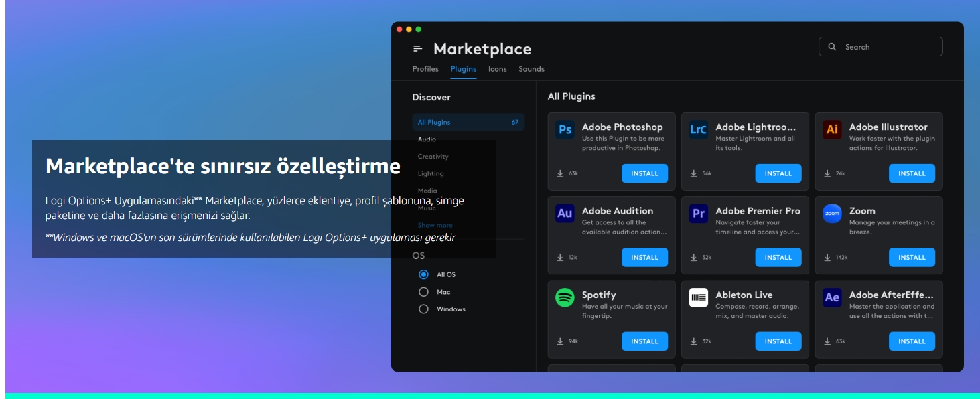Click the 12k download count on the Audition card
Image resolution: width=980 pixels, height=399 pixels.
(573, 258)
